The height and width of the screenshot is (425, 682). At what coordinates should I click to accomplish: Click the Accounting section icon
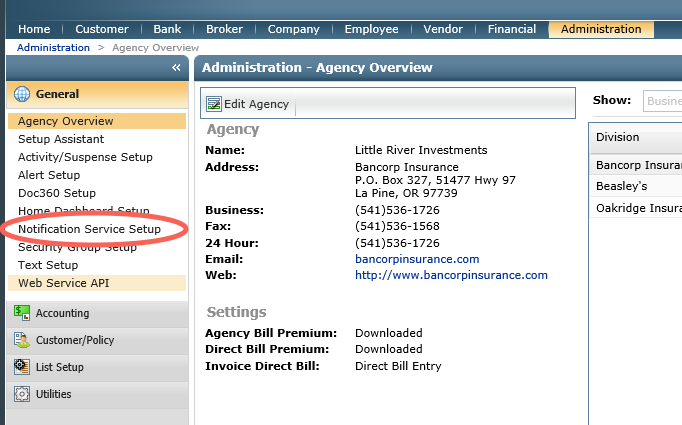[x=21, y=313]
